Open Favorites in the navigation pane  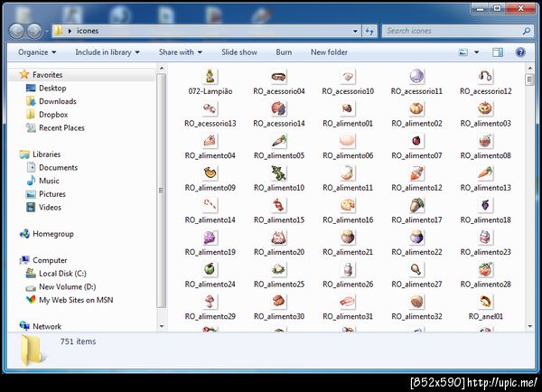[47, 75]
